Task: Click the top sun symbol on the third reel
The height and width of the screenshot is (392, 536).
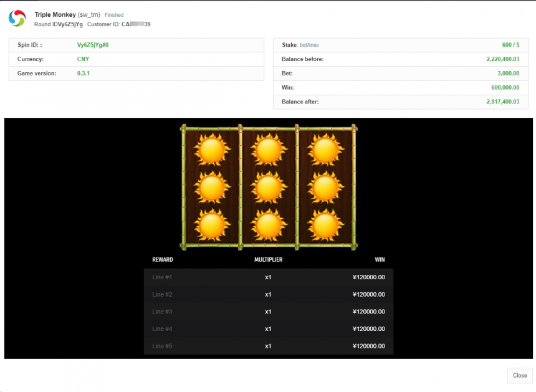Action: coord(325,150)
